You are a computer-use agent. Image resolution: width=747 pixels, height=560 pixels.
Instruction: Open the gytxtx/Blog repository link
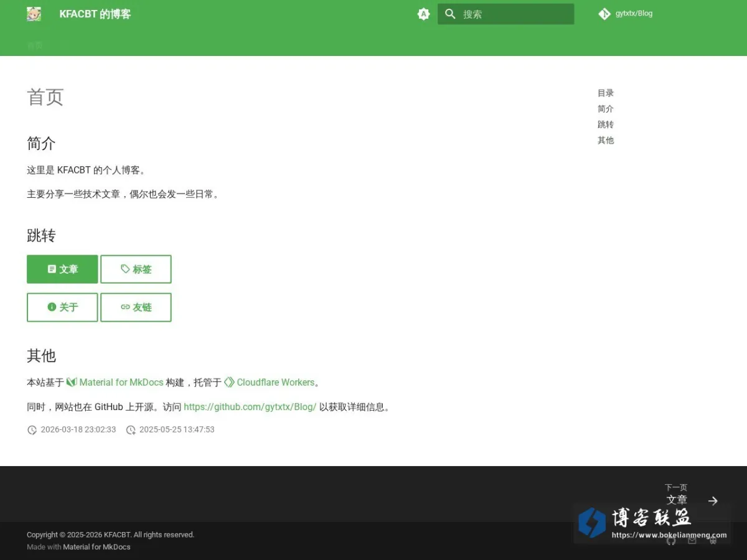pos(634,13)
